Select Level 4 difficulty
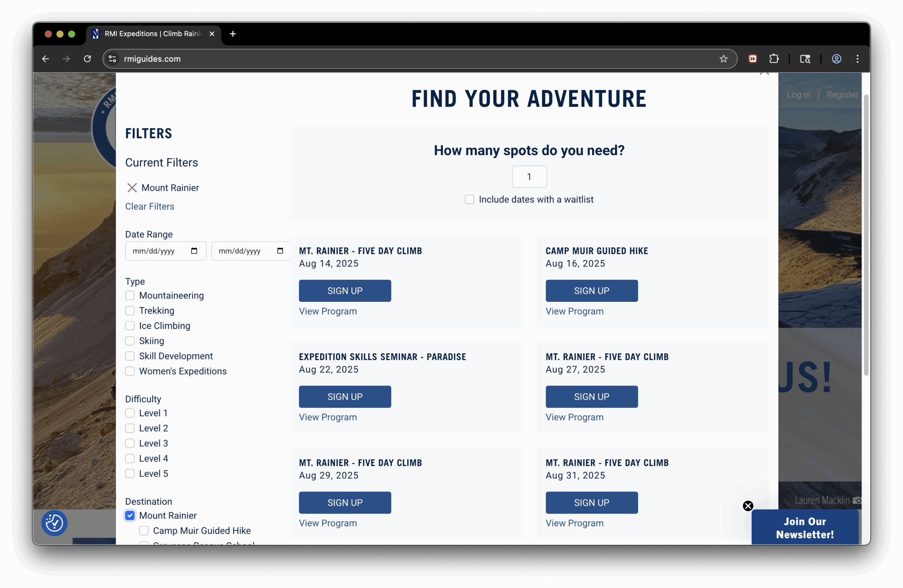This screenshot has width=903, height=588. 130,459
